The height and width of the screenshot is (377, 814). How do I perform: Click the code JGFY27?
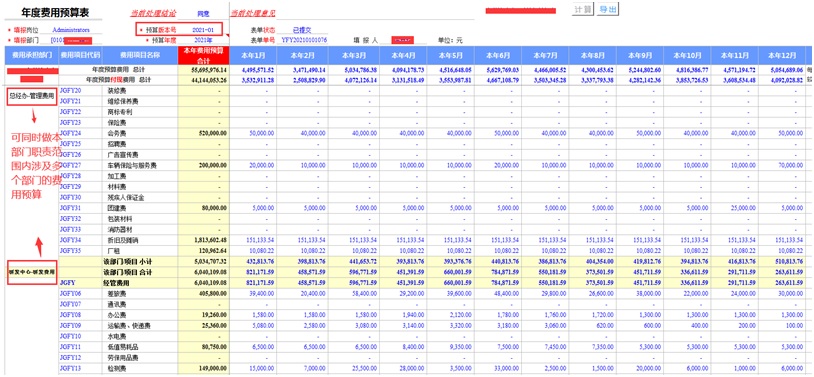(x=71, y=165)
